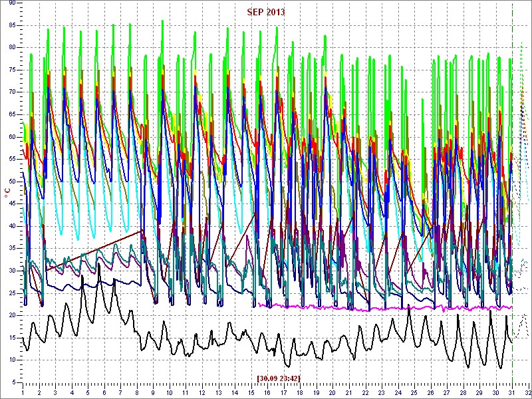Click day 3 on the date axis
This screenshot has height=399, width=532.
click(x=55, y=392)
